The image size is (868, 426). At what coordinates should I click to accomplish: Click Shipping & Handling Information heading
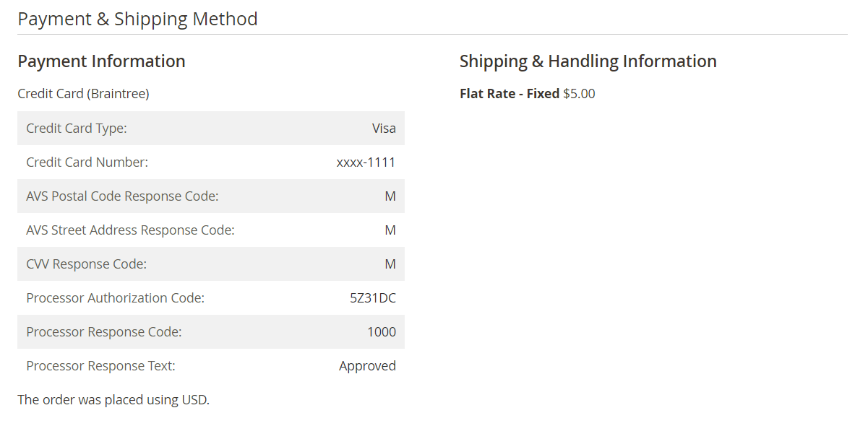(x=588, y=61)
